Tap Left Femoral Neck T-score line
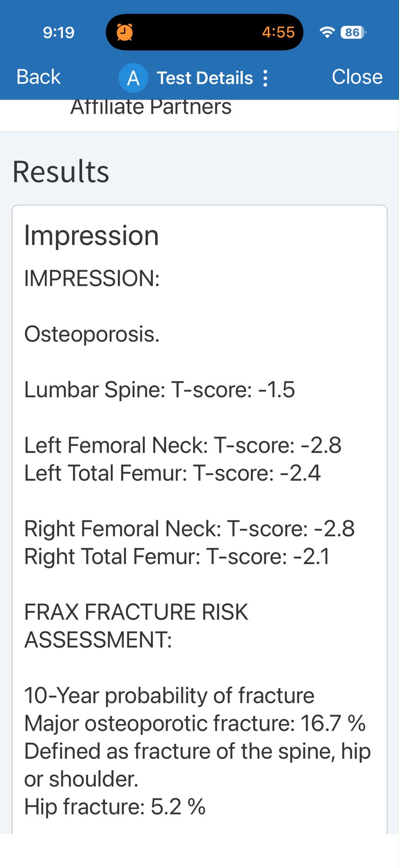 [x=183, y=445]
